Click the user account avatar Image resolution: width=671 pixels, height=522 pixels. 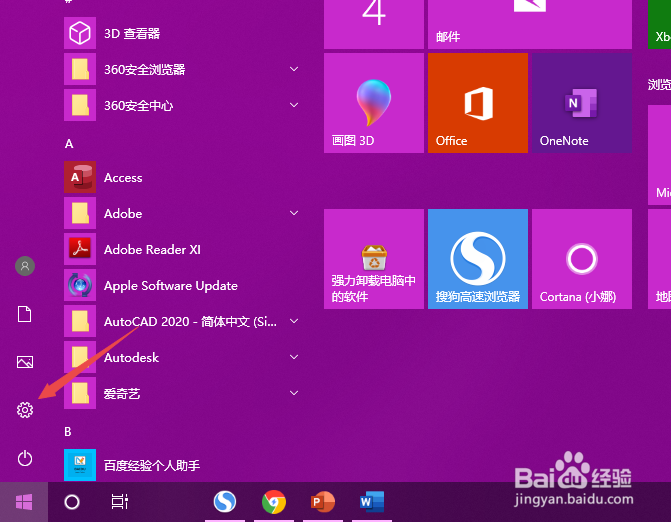[x=25, y=266]
